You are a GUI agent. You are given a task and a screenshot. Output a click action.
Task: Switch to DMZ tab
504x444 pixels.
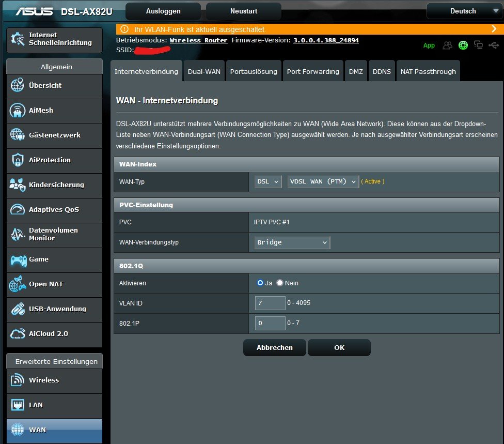click(x=356, y=71)
